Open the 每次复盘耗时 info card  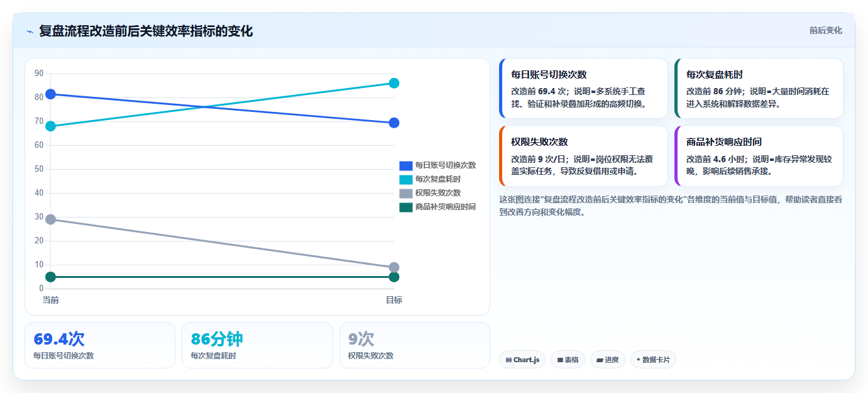click(x=759, y=89)
